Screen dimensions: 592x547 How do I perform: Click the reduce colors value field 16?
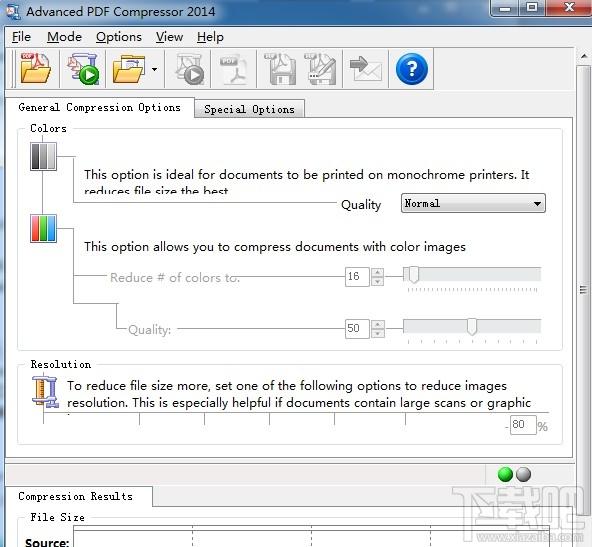click(357, 277)
